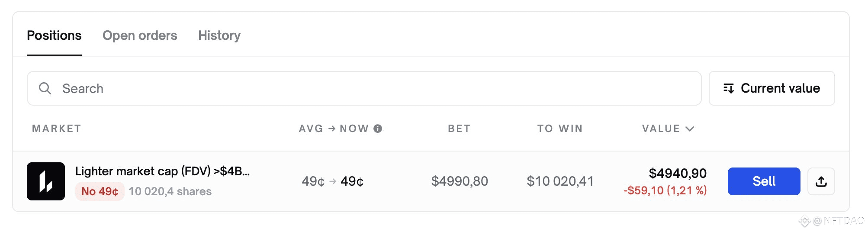Click the red No 49¢ badge
Image resolution: width=868 pixels, height=232 pixels.
(x=100, y=191)
